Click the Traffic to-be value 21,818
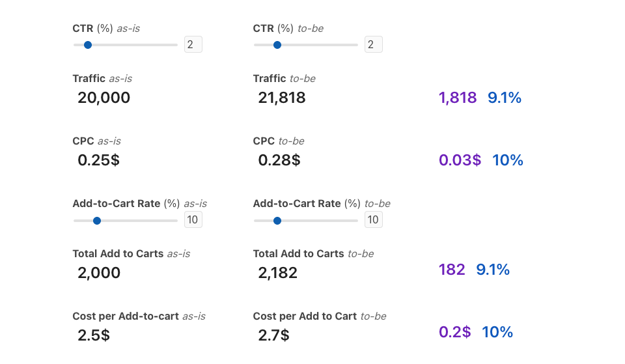Screen dimensions: 625x364 [x=282, y=98]
